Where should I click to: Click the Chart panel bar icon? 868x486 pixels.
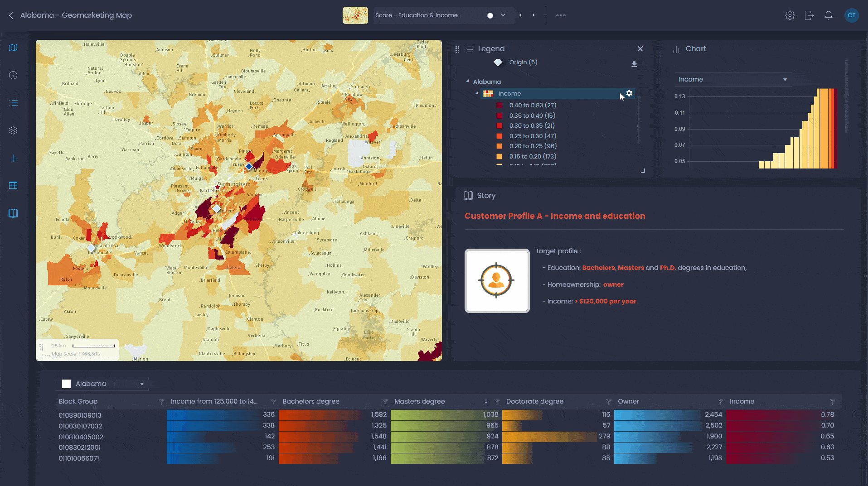click(676, 49)
